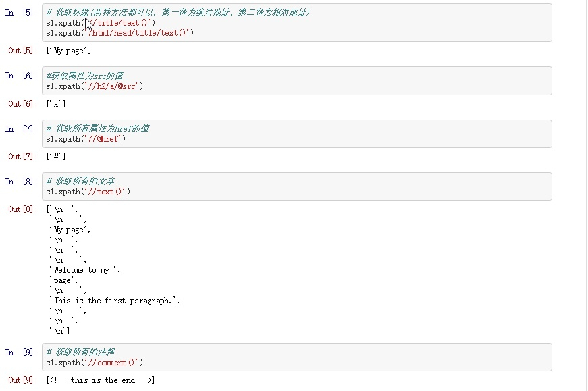Focus the code cell containing '//text()'
Image resolution: width=588 pixels, height=391 pixels.
(88, 192)
